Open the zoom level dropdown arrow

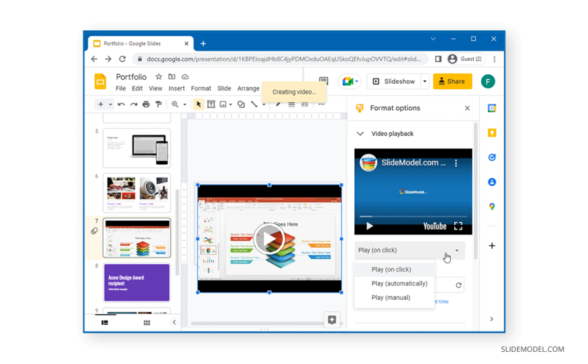pos(185,105)
